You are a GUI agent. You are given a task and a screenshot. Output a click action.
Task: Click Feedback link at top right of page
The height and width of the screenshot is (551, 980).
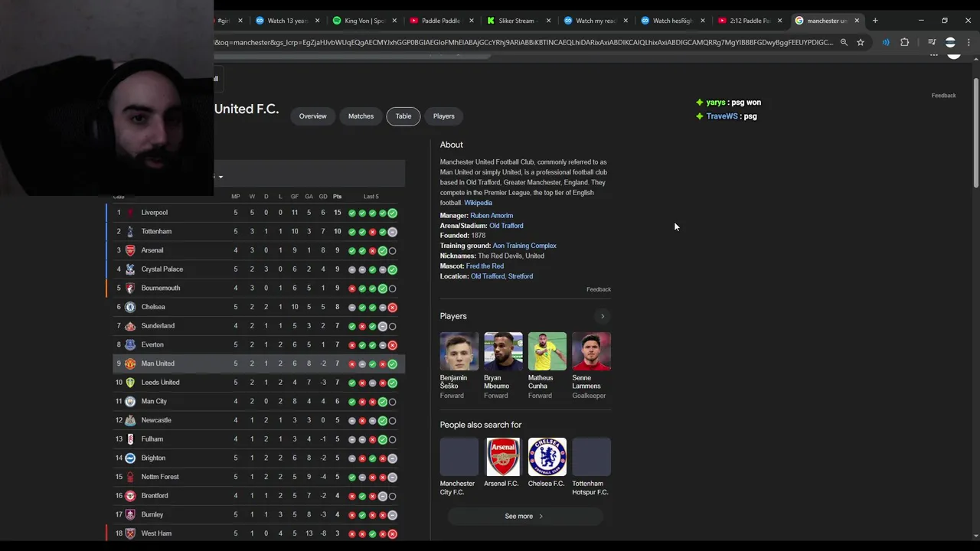coord(943,96)
